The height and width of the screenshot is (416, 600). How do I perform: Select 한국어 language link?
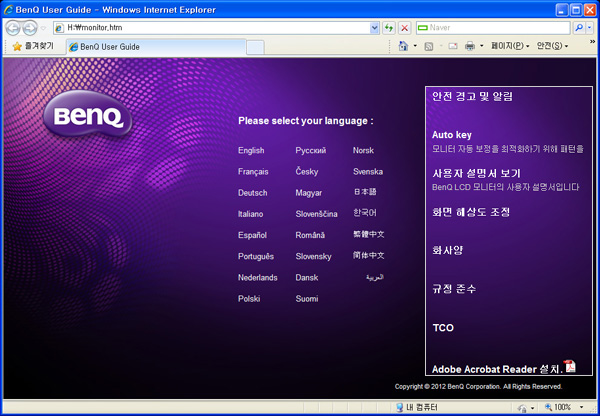coord(365,213)
